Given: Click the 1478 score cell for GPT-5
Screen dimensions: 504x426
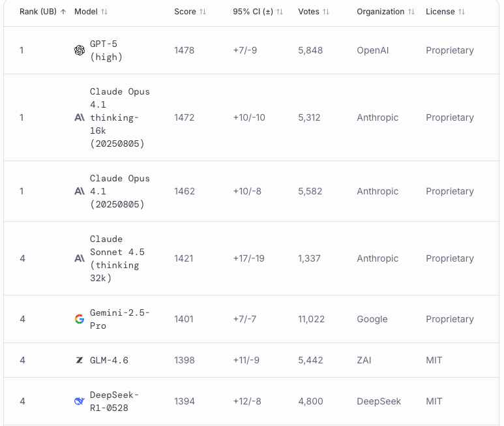Looking at the screenshot, I should 184,50.
